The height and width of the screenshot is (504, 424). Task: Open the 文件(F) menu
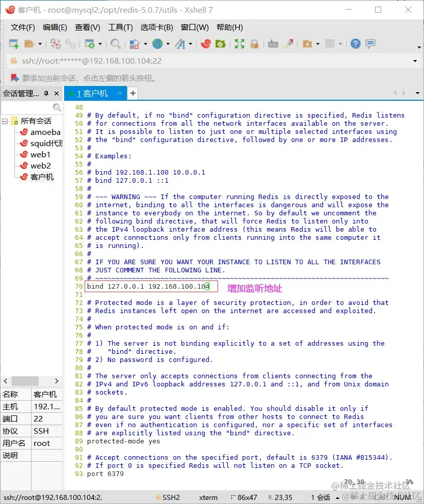tap(22, 27)
